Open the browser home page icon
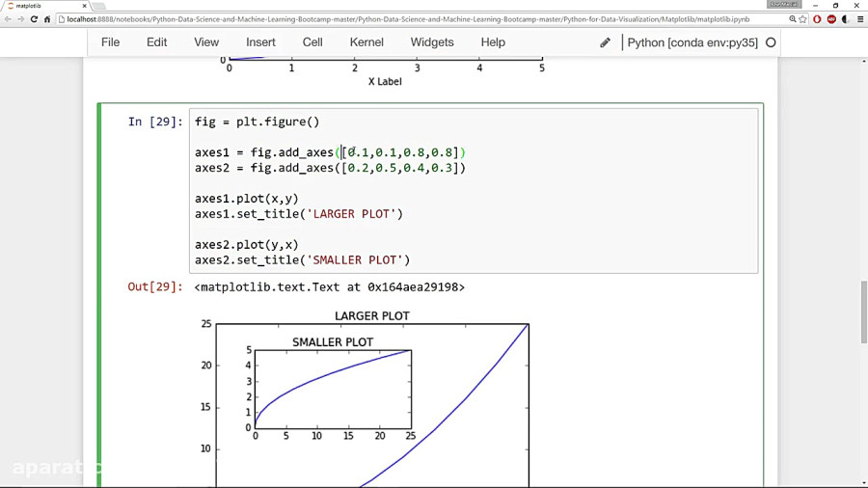This screenshot has height=488, width=868. [47, 19]
